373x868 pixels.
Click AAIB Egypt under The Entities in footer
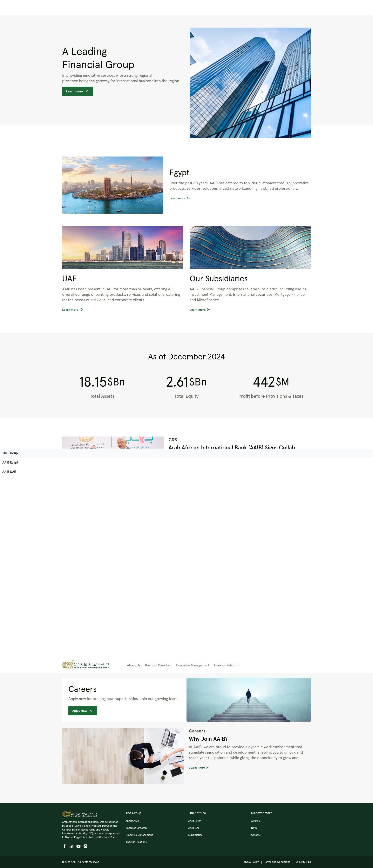point(195,821)
